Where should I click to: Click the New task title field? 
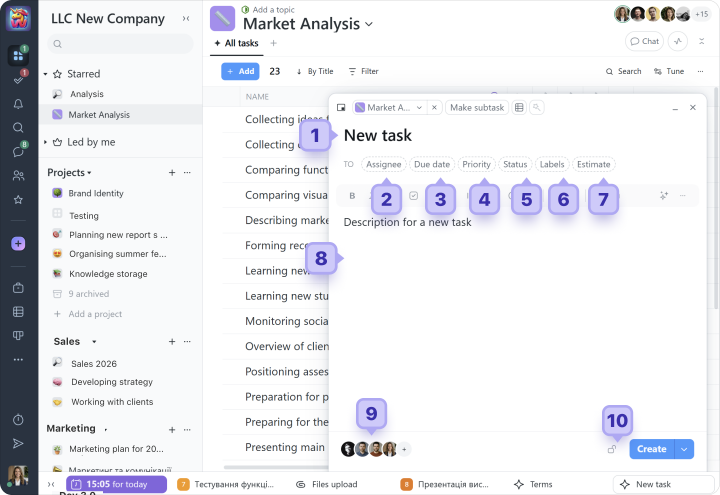point(378,135)
